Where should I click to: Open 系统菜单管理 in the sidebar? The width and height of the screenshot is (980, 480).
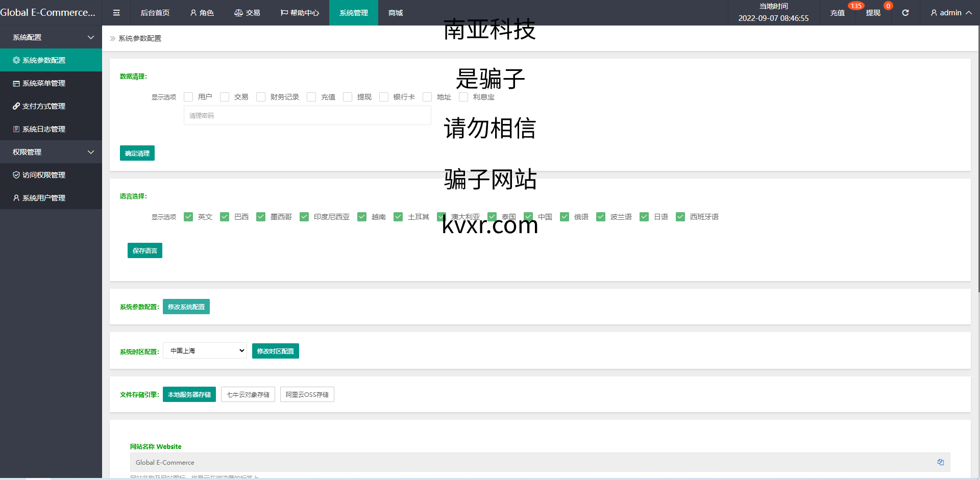(51, 83)
